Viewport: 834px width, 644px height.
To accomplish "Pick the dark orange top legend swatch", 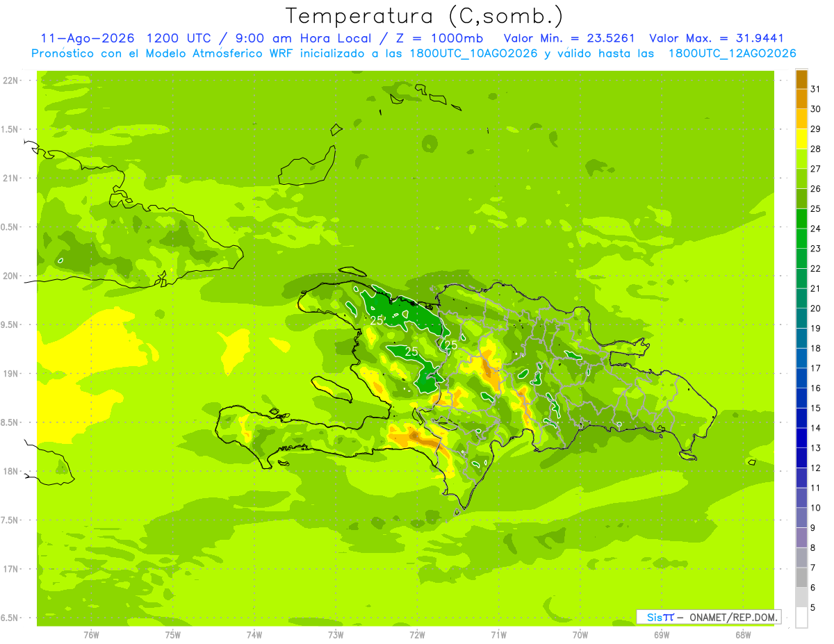I will point(801,79).
